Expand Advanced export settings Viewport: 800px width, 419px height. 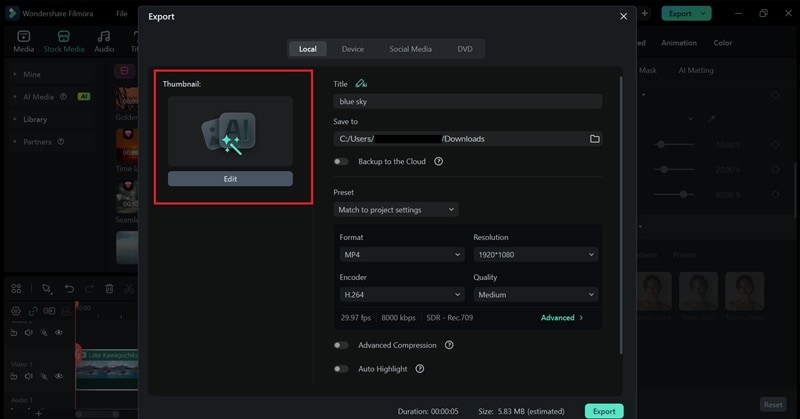coord(562,317)
